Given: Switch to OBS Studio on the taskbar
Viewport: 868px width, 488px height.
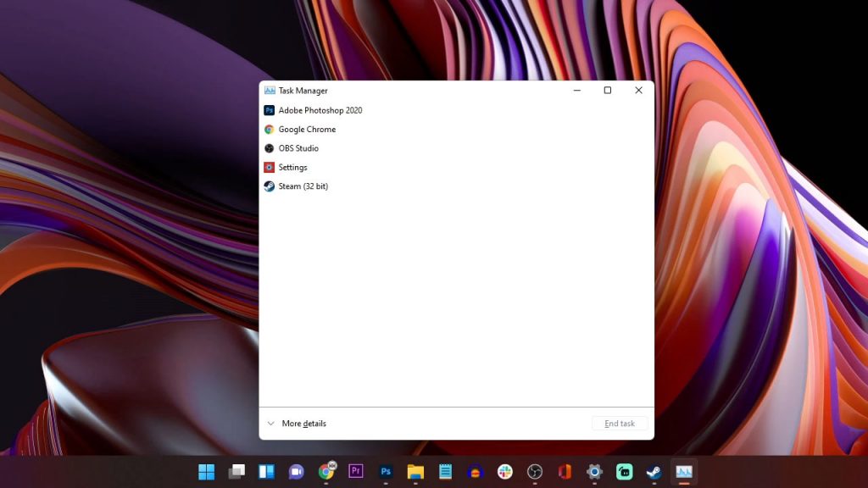Looking at the screenshot, I should coord(535,471).
